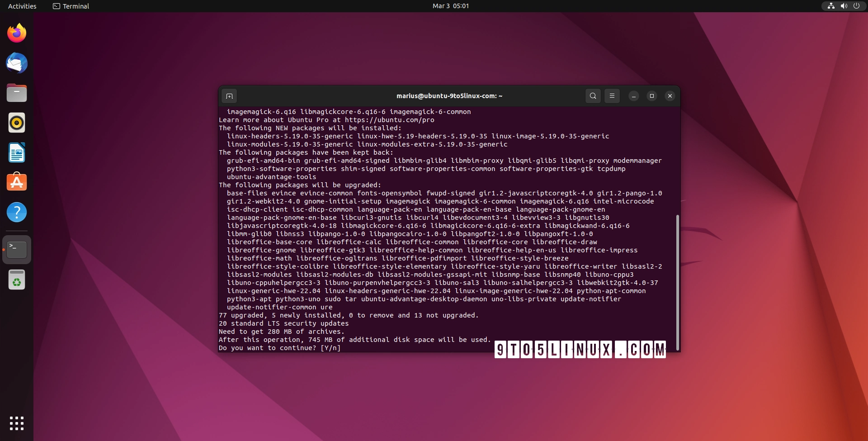This screenshot has width=868, height=441.
Task: Toggle the power icon in the system tray
Action: (x=856, y=6)
